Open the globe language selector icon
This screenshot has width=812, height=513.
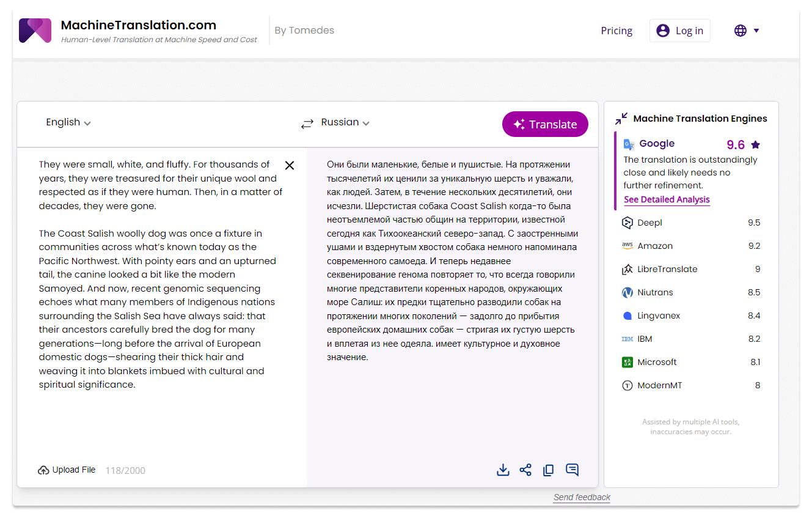pos(741,31)
